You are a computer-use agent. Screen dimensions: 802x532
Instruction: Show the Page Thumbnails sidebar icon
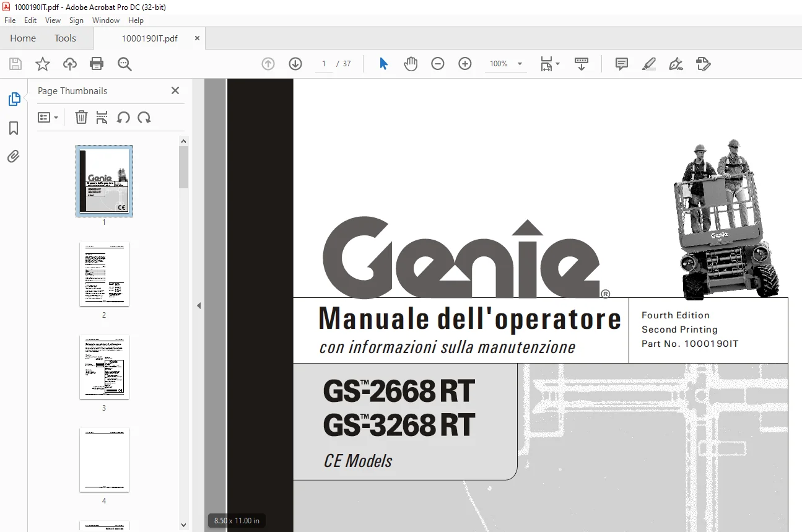[14, 99]
